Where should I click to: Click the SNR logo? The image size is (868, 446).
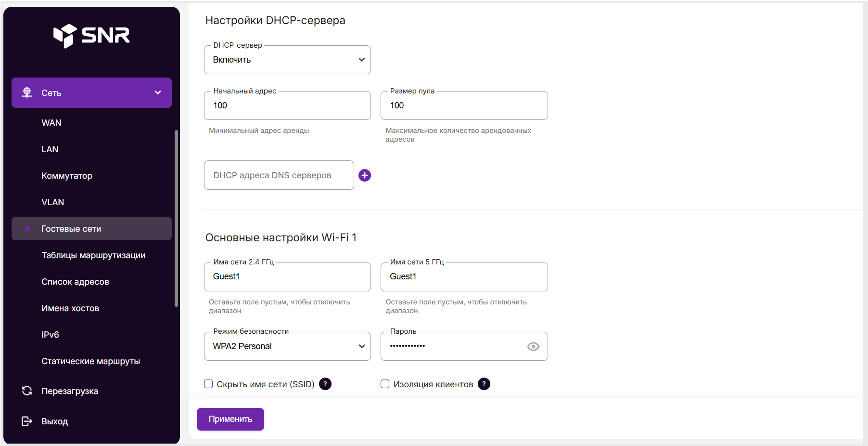tap(91, 36)
